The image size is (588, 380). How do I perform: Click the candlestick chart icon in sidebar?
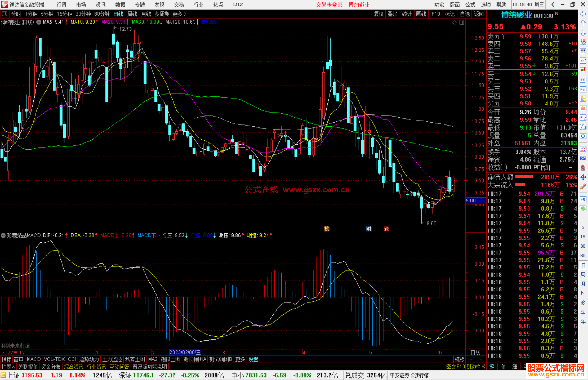[x=583, y=70]
